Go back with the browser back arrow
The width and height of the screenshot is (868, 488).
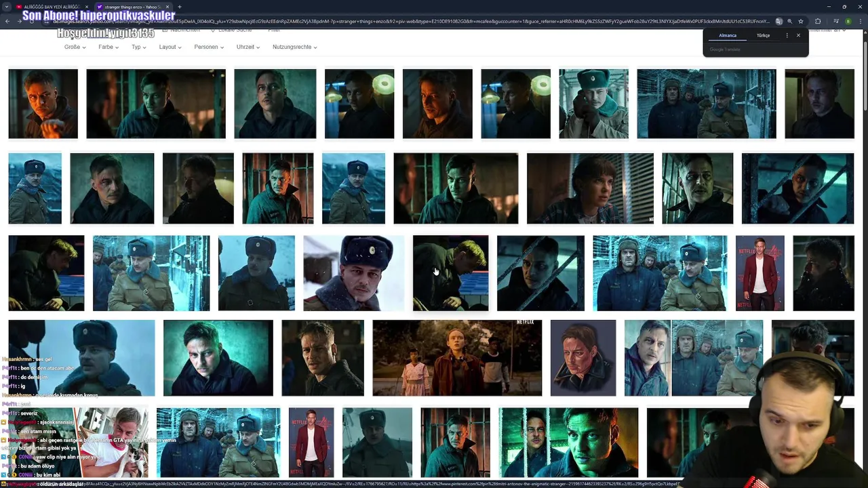tap(7, 21)
